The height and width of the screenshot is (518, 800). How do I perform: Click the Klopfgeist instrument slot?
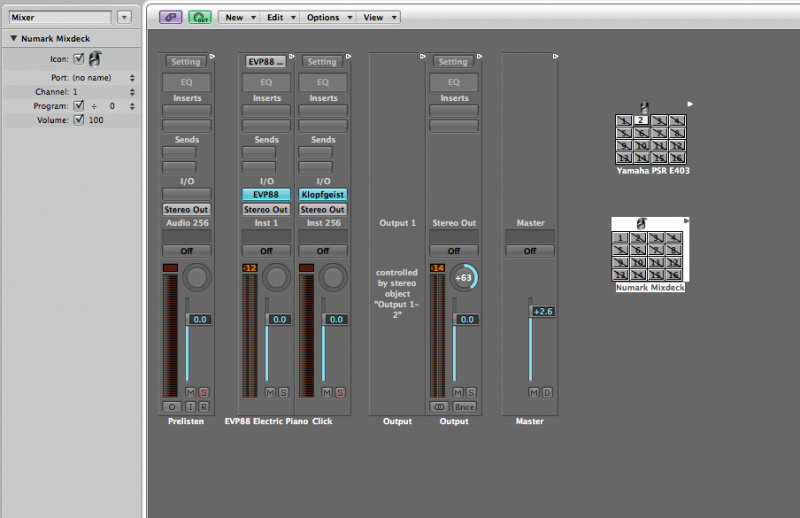(x=323, y=195)
